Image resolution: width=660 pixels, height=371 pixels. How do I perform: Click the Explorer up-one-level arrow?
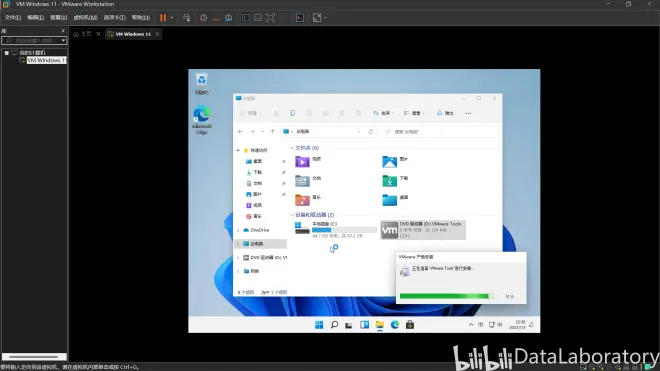pyautogui.click(x=273, y=132)
